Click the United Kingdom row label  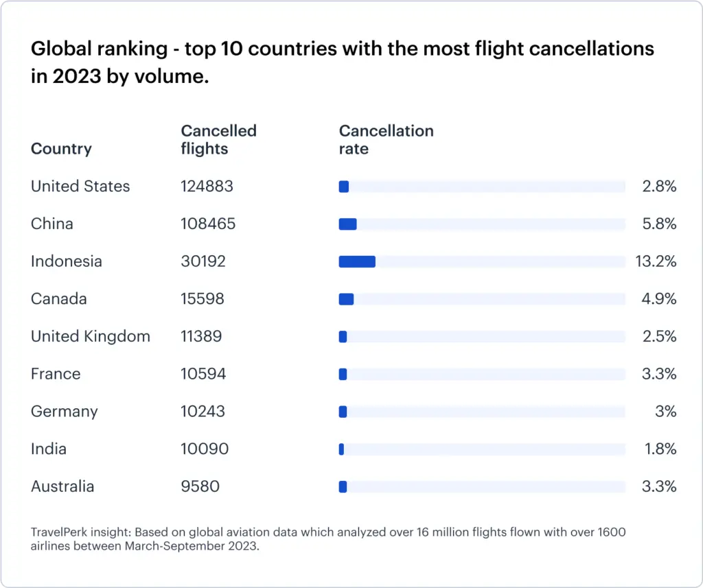(x=90, y=336)
